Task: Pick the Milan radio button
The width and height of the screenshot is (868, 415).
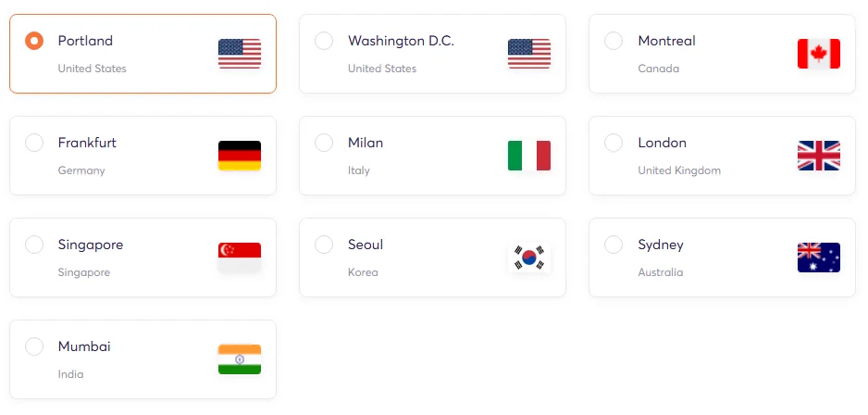Action: tap(324, 143)
